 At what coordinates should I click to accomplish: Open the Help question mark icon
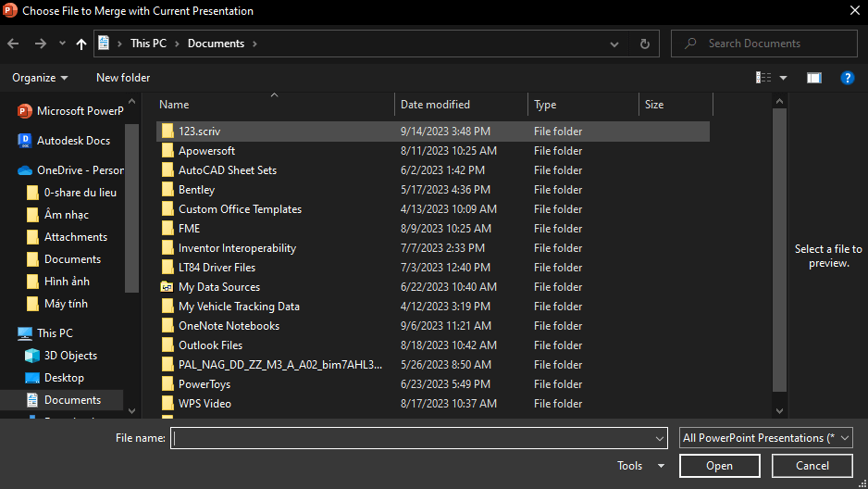point(847,78)
